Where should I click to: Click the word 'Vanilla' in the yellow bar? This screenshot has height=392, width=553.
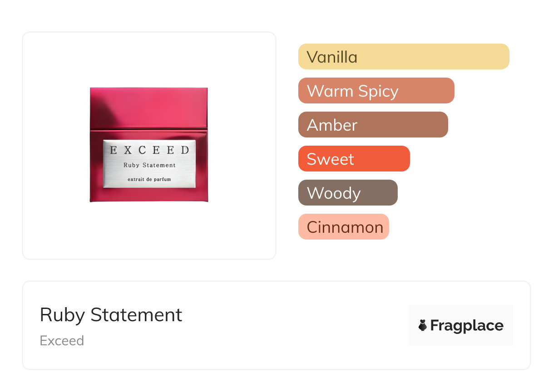pos(332,57)
